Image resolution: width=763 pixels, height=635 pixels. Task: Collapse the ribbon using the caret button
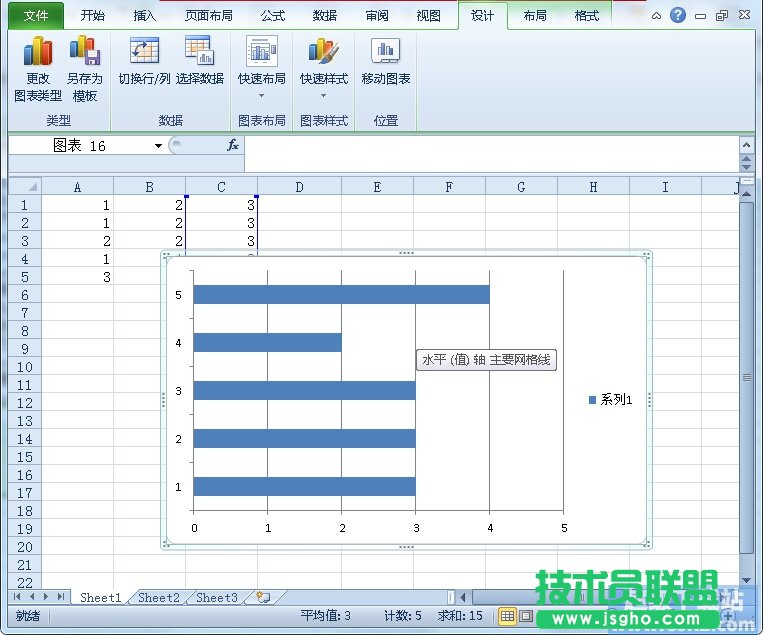[656, 16]
